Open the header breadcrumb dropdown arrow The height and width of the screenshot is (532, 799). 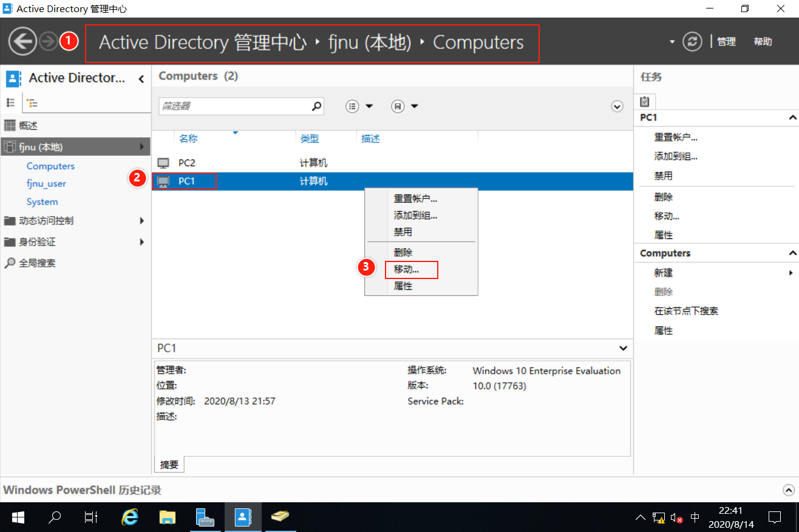[x=671, y=42]
